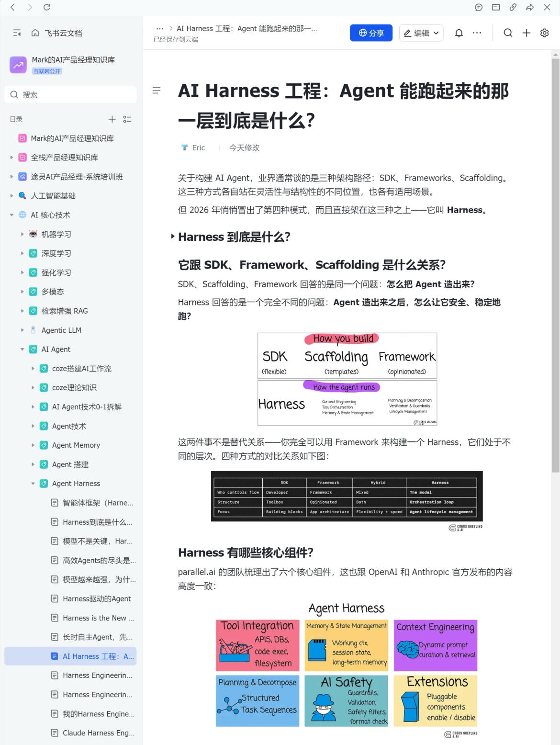Viewport: 560px width, 745px height.
Task: Open the comments chat bubble icon
Action: 479,7
